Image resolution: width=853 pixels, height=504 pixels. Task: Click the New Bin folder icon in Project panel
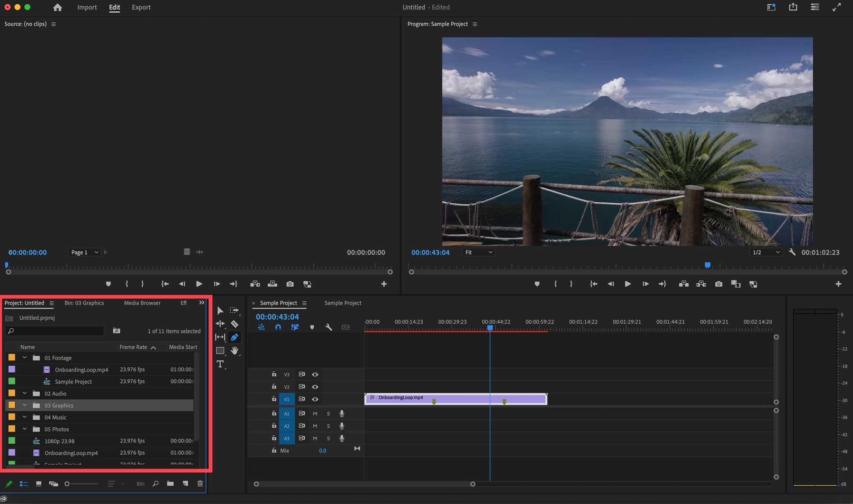coord(170,484)
